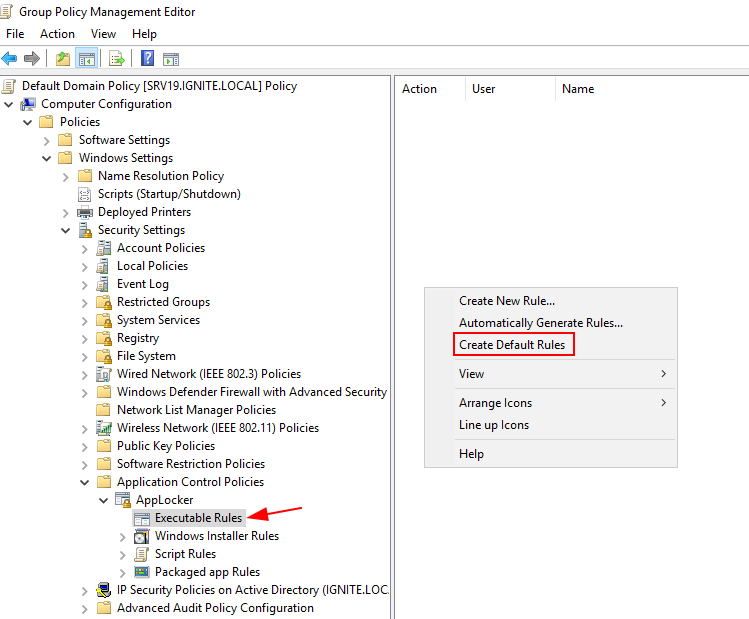The width and height of the screenshot is (749, 619).
Task: Select System Services in the tree
Action: pos(158,320)
